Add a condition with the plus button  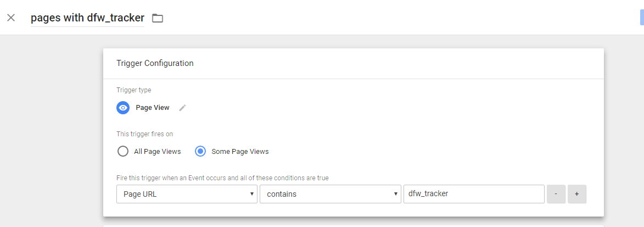pos(577,194)
